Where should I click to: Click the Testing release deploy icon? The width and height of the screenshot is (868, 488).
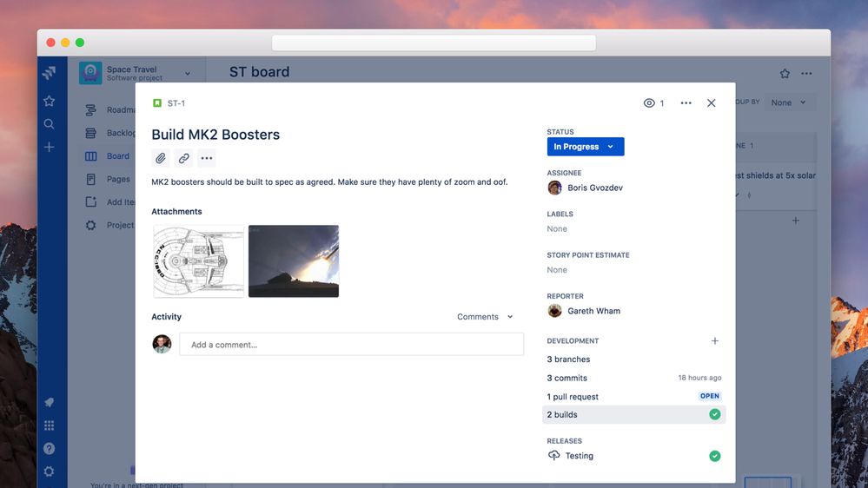click(x=553, y=455)
